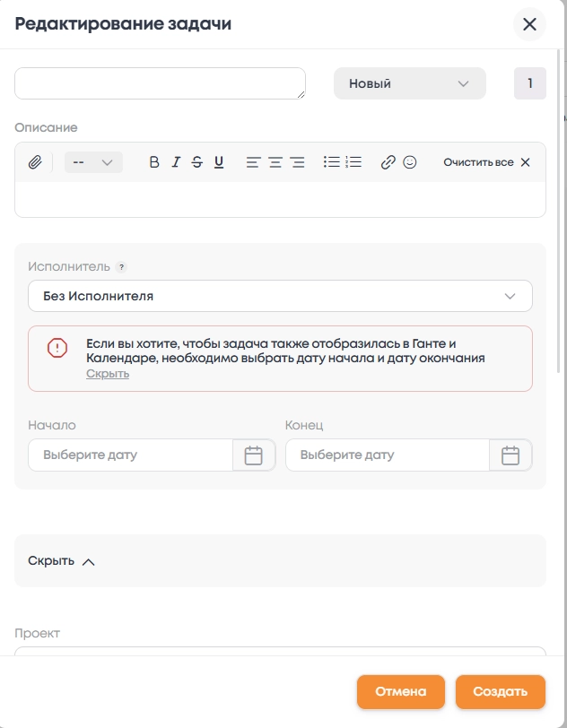The image size is (567, 728).
Task: Apply strikethrough formatting
Action: point(197,162)
